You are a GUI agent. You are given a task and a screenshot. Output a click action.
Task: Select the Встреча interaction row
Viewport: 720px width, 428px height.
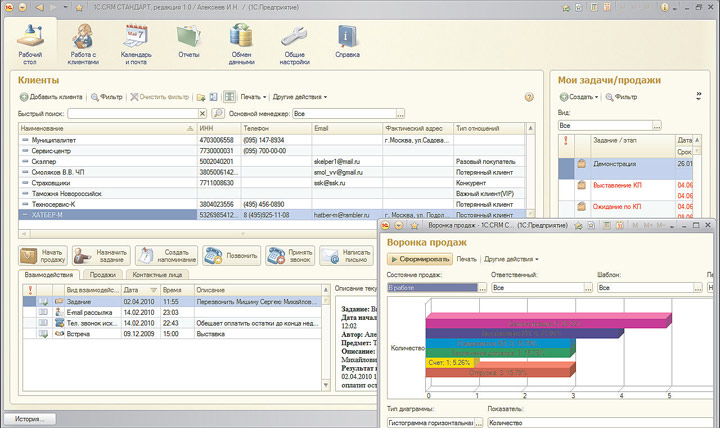pyautogui.click(x=172, y=334)
